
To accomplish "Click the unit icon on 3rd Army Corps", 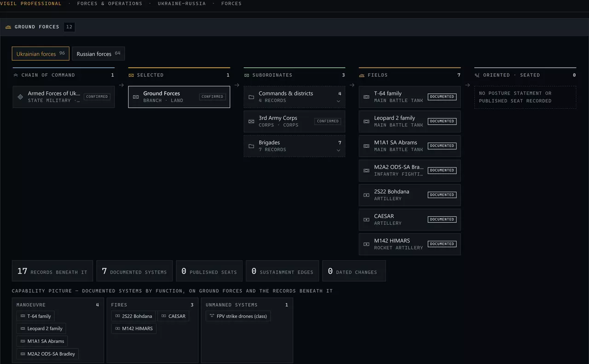I will tap(251, 121).
